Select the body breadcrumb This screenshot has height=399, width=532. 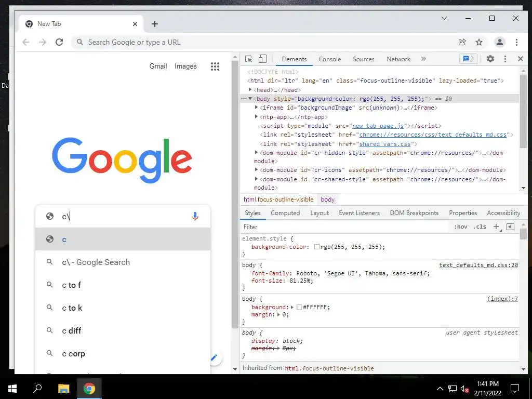pos(327,199)
